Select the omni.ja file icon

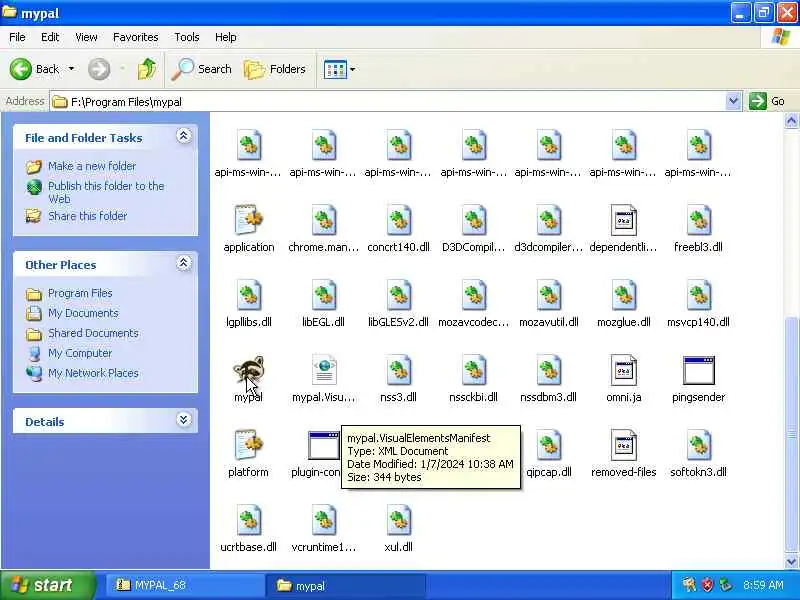coord(623,370)
